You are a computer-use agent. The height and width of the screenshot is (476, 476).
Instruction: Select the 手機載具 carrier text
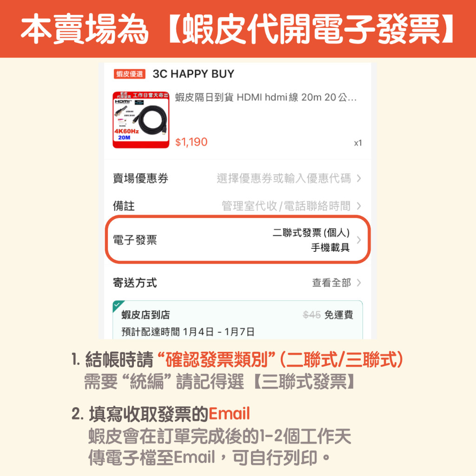click(x=331, y=247)
